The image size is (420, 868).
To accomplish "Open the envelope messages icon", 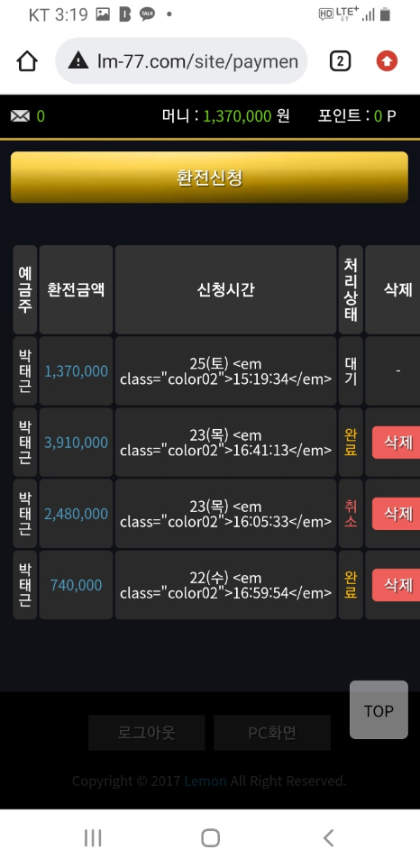I will 20,116.
